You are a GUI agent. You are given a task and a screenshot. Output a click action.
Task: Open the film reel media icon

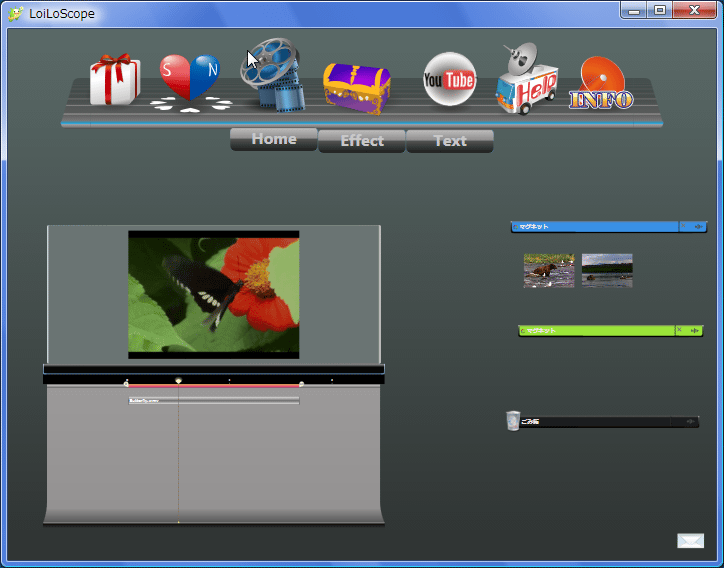pyautogui.click(x=275, y=75)
